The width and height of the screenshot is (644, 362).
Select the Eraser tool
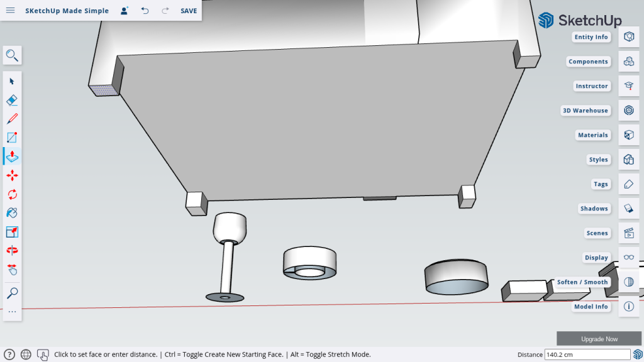click(12, 100)
